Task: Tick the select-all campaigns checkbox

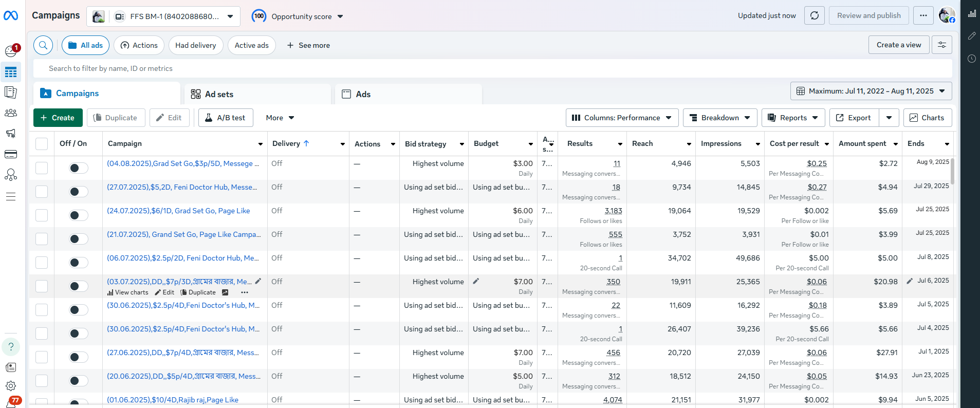Action: tap(42, 144)
